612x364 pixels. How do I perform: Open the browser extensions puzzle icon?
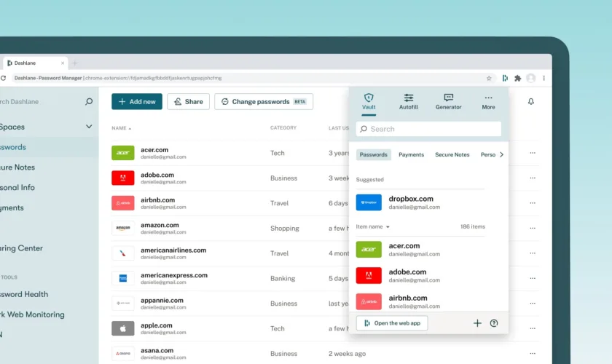[x=517, y=78]
